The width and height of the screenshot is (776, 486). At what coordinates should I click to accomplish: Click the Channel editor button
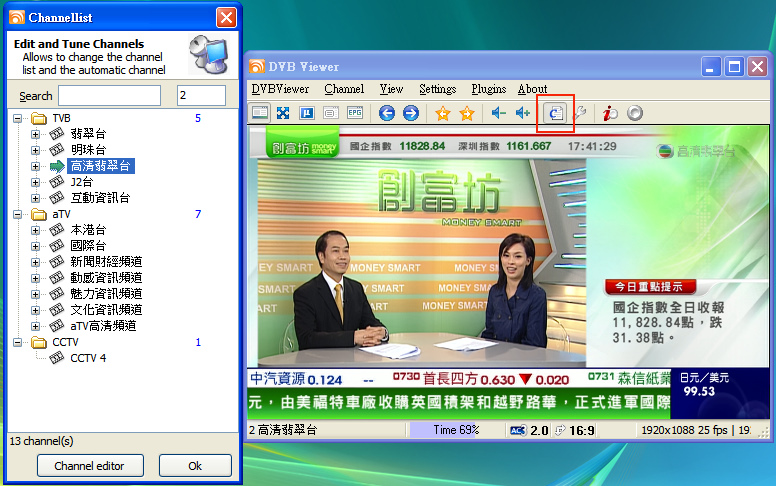90,466
